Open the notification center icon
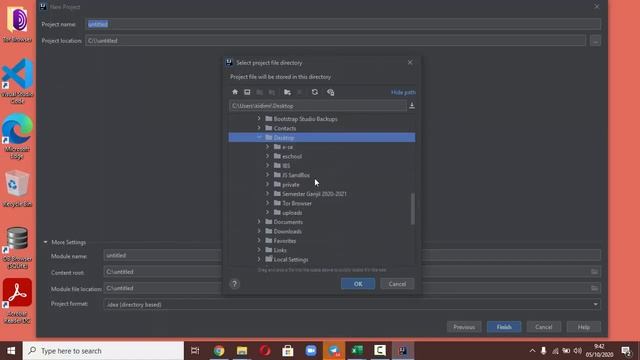640x360 pixels. (626, 351)
